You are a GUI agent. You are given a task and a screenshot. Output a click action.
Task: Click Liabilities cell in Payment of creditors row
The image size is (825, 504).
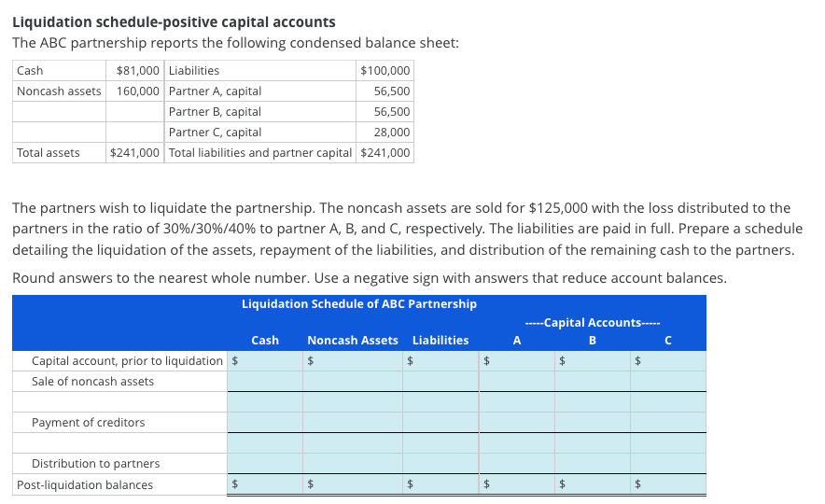440,423
